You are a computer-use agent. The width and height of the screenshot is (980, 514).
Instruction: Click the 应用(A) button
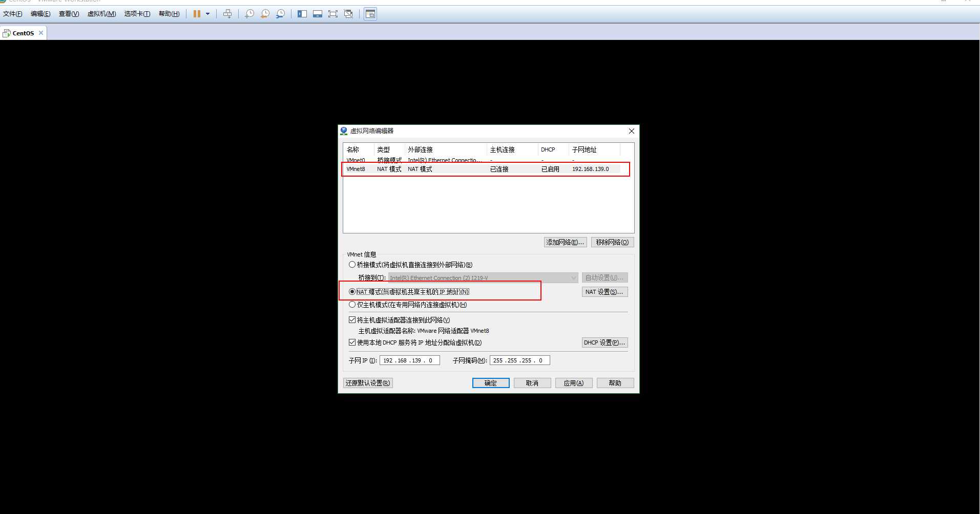tap(574, 383)
